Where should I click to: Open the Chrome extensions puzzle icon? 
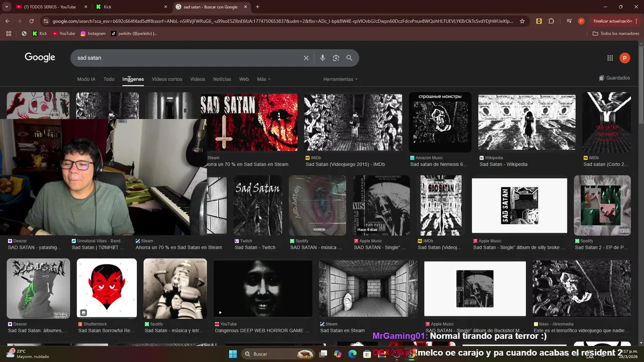(x=551, y=21)
